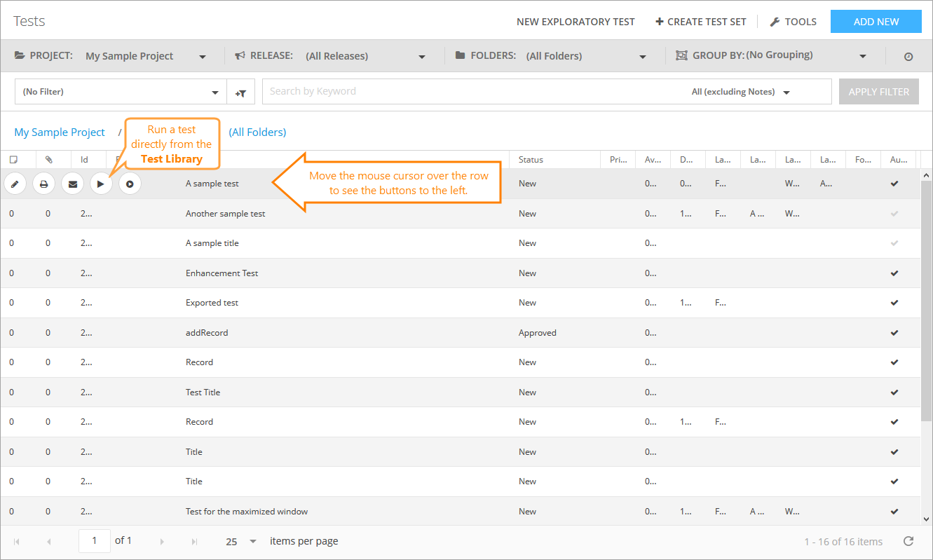Image resolution: width=933 pixels, height=560 pixels.
Task: Open the Project dropdown showing My Sample Project
Action: click(145, 56)
